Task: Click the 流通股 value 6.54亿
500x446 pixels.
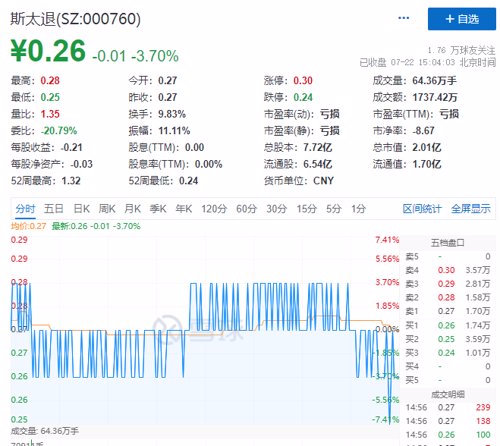Action: [x=318, y=164]
